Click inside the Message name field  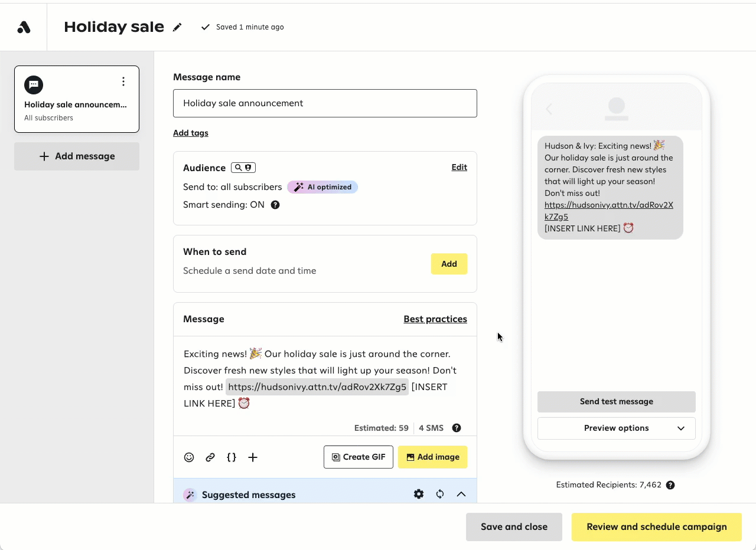click(x=325, y=103)
